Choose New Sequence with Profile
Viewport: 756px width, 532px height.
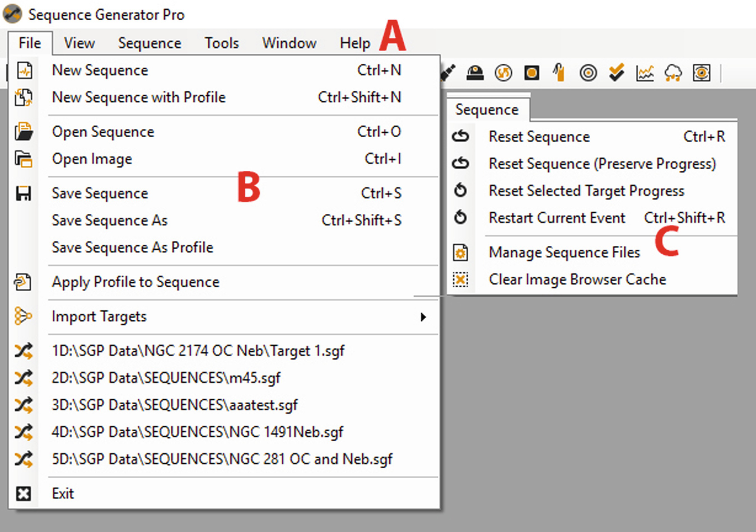(224, 97)
